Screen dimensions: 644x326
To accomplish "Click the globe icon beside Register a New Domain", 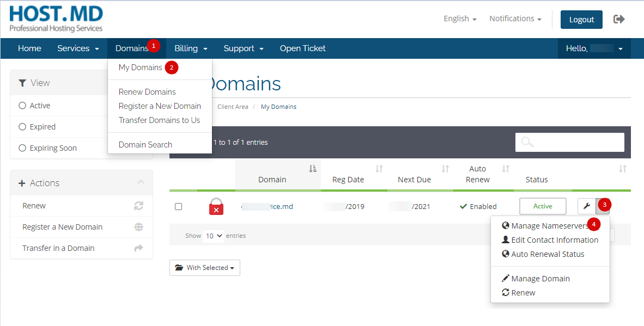I will tap(139, 227).
